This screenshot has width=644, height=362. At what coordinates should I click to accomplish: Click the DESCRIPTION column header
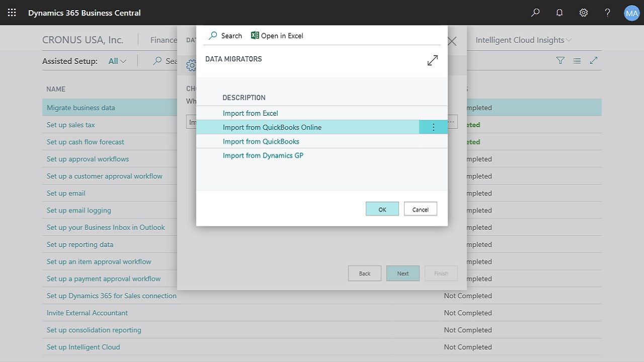[x=244, y=98]
